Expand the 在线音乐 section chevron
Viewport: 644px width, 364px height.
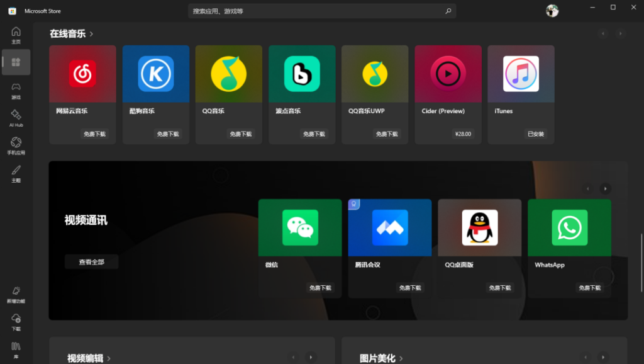91,34
